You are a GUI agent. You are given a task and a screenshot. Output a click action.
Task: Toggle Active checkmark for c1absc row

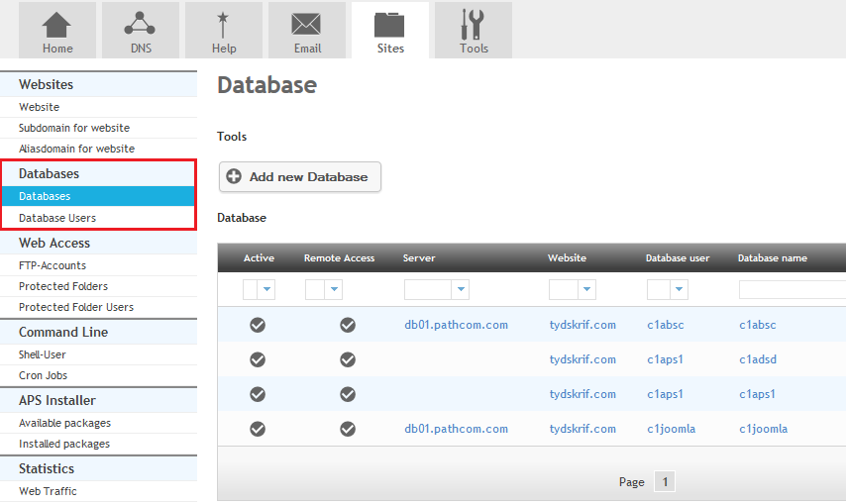point(258,325)
